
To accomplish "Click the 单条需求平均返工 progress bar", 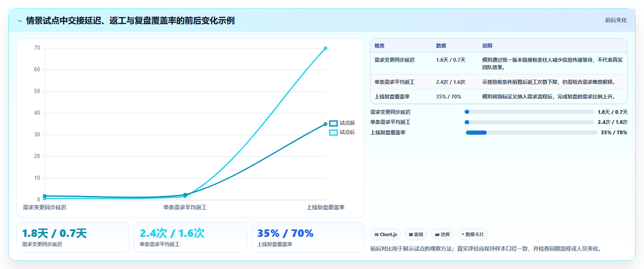I will point(529,122).
